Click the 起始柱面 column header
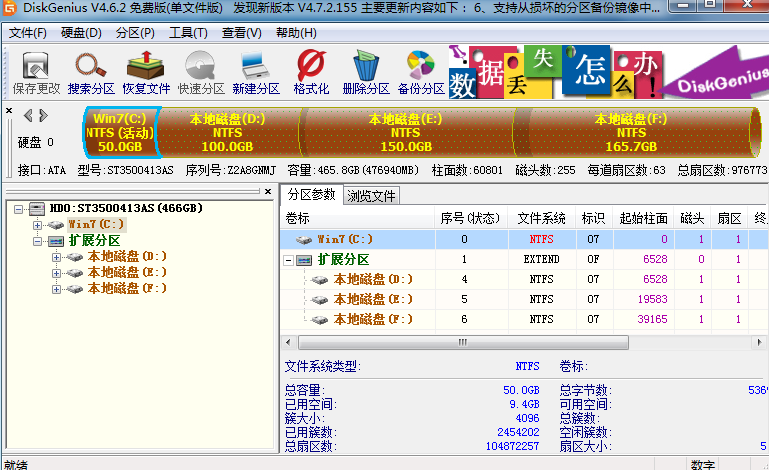 644,218
